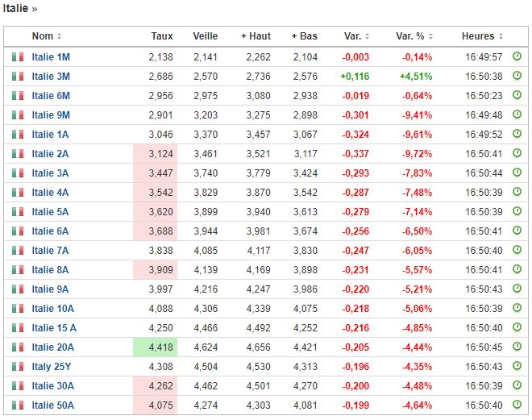The height and width of the screenshot is (420, 532).
Task: Sort the table by Nom column
Action: click(x=47, y=36)
